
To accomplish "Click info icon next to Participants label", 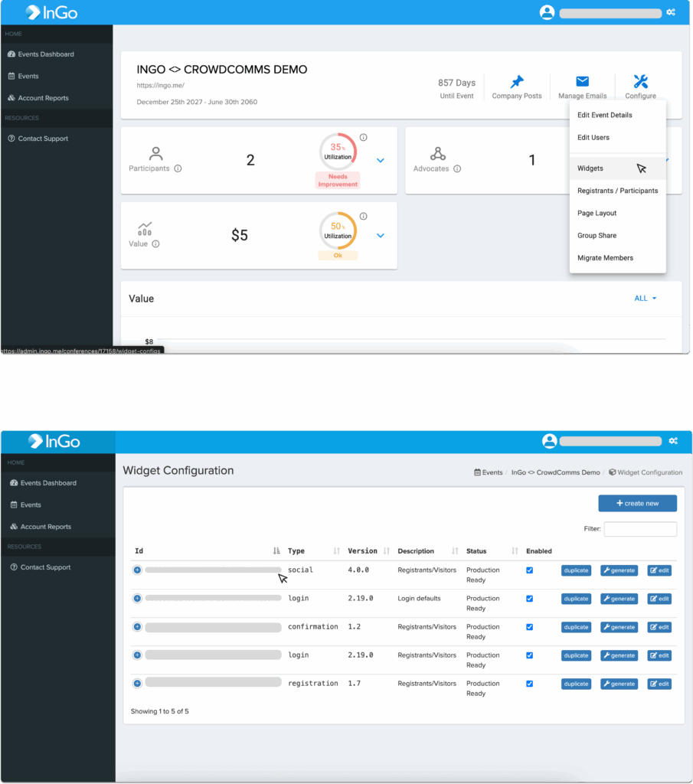I will coord(178,168).
